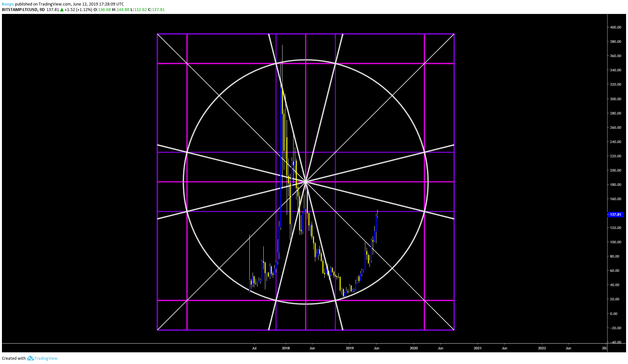Click the 380.00 price axis label
628x364 pixels.
[615, 42]
